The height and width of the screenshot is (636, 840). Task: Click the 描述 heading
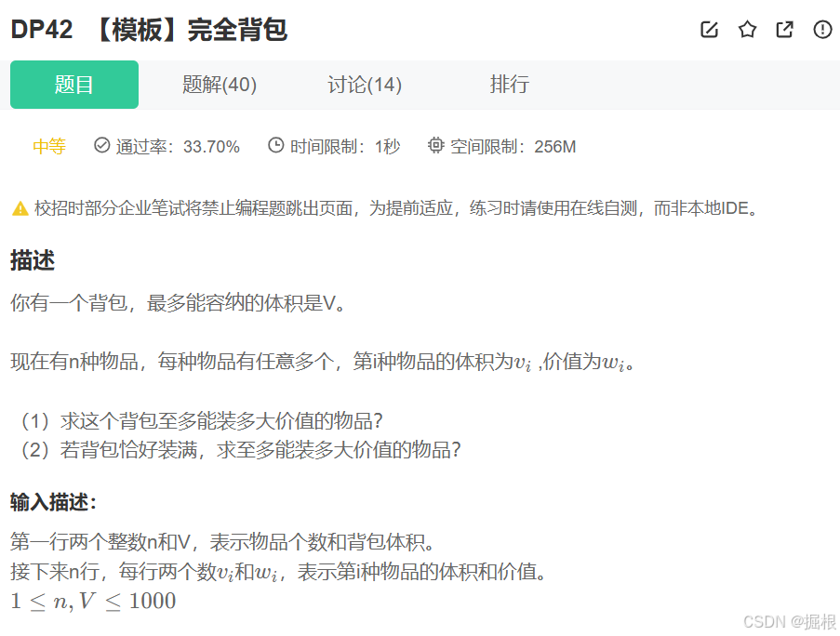click(33, 260)
